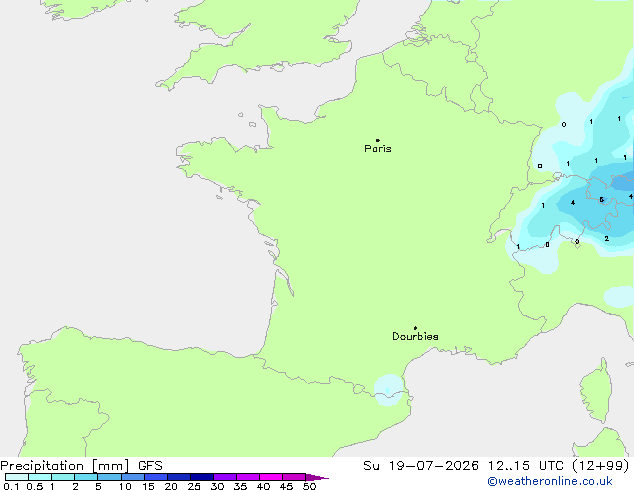Viewport: 634px width, 490px height.
Task: Click the (12+99) forecast offset text
Action: coord(601,466)
